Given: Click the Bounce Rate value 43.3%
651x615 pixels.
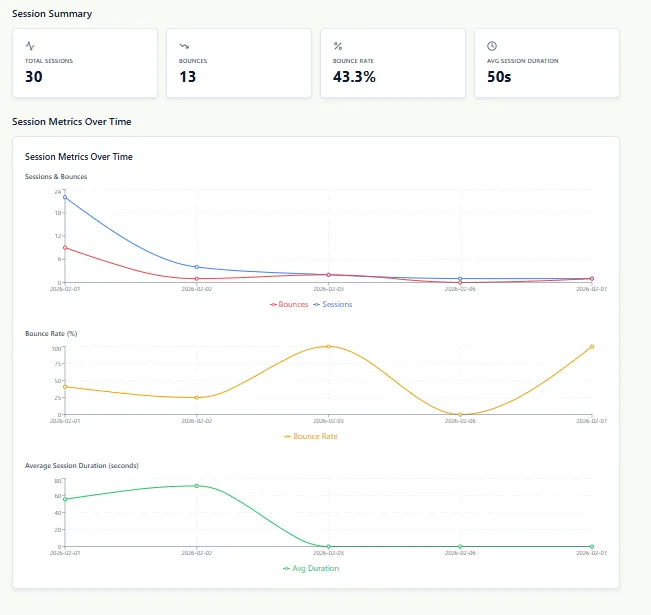Looking at the screenshot, I should pos(354,77).
